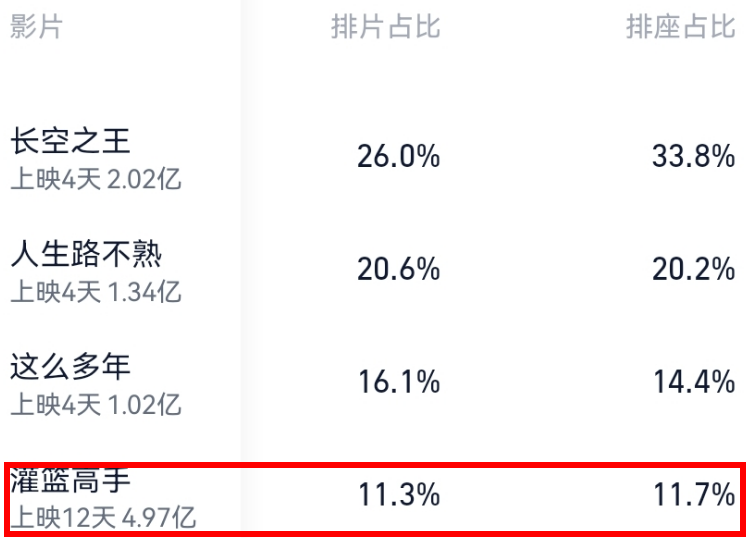The height and width of the screenshot is (538, 750).
Task: Select the 人生路不熟 movie title
Action: (86, 254)
